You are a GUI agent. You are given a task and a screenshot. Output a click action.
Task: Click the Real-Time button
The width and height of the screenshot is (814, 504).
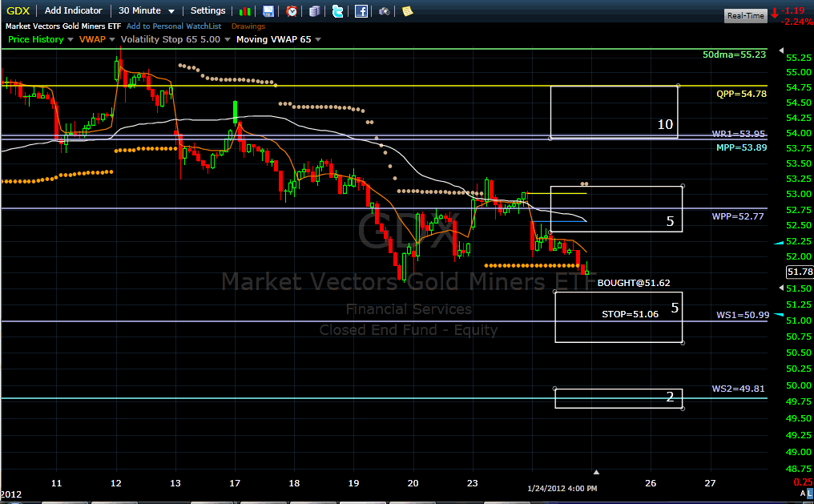[x=745, y=15]
